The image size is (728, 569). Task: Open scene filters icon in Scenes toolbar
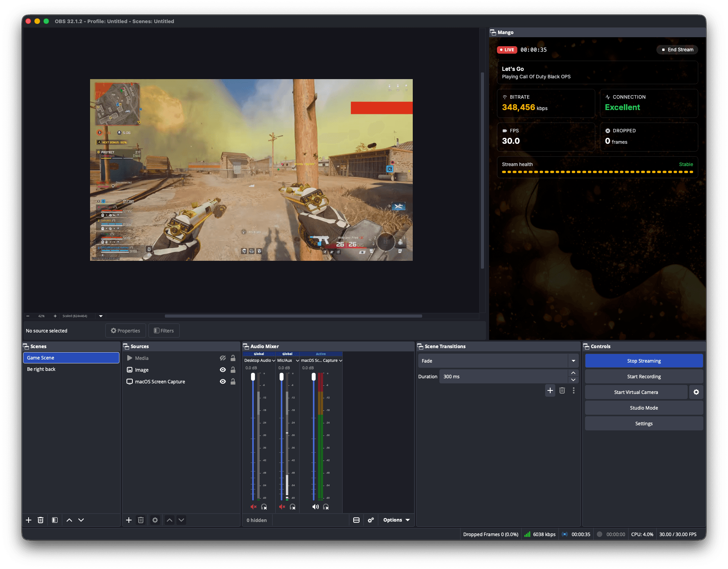(55, 520)
